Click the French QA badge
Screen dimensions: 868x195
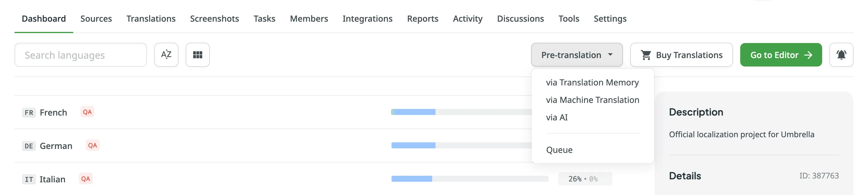(87, 112)
